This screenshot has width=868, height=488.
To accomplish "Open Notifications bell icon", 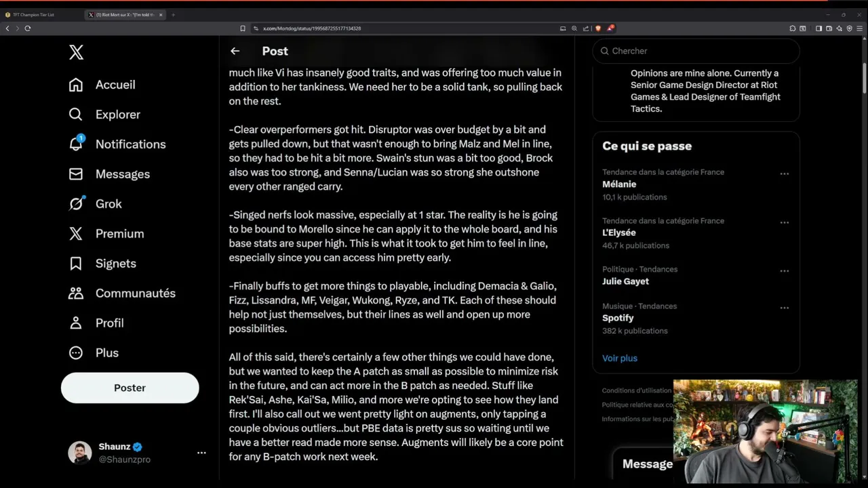I will 76,144.
